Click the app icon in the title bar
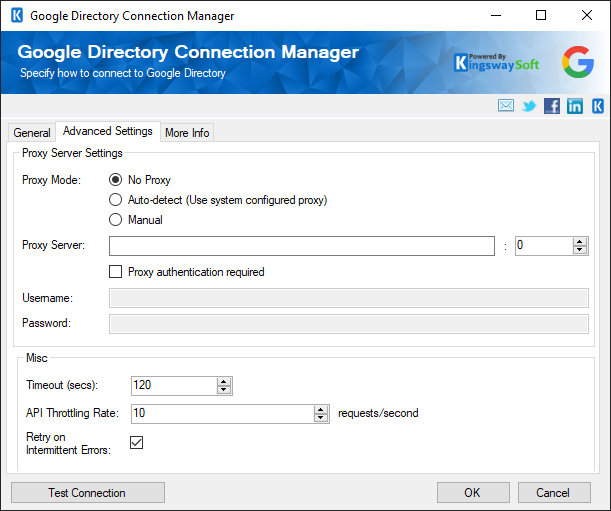The width and height of the screenshot is (611, 511). pos(17,16)
